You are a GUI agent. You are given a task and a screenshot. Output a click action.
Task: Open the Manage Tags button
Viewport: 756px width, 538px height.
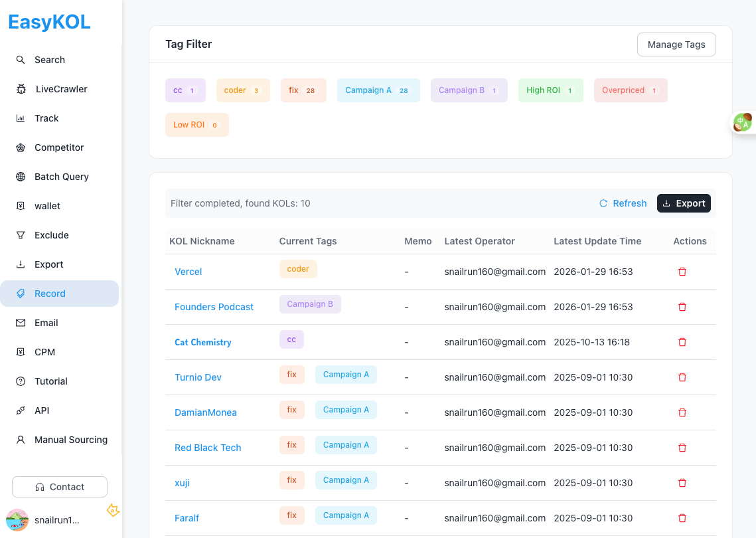676,44
